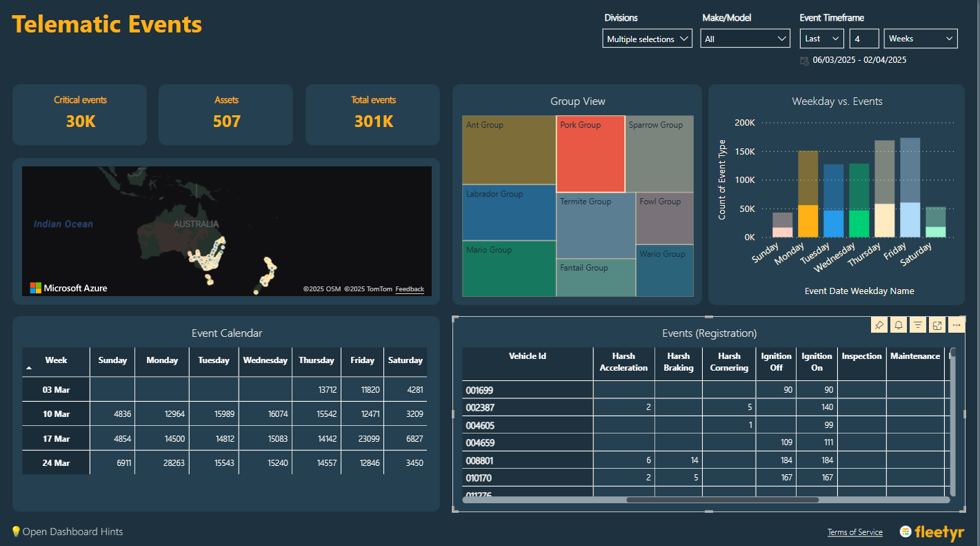The image size is (980, 546).
Task: Open the filters icon on Events visual
Action: [918, 325]
